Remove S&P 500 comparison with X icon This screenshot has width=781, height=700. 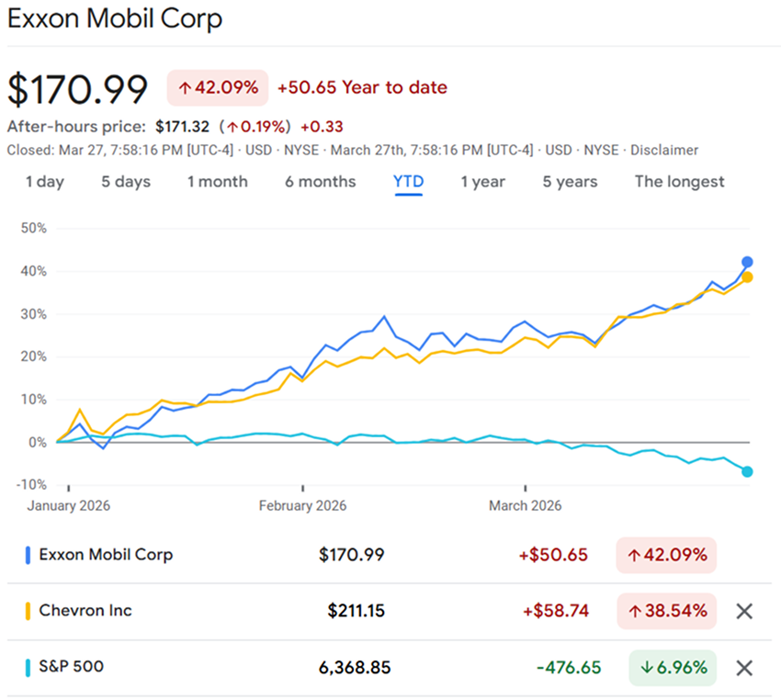(744, 668)
